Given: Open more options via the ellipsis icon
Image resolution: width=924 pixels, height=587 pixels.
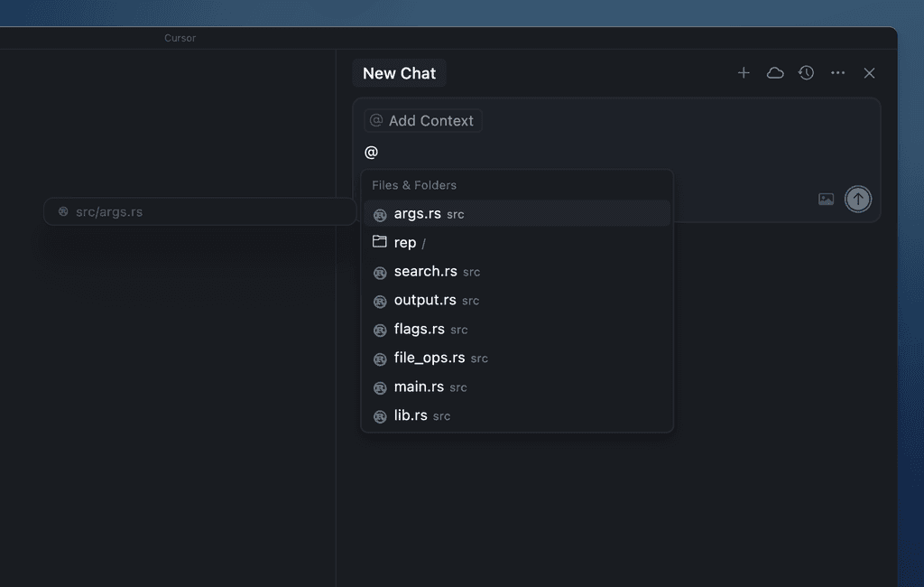Looking at the screenshot, I should click(x=837, y=72).
